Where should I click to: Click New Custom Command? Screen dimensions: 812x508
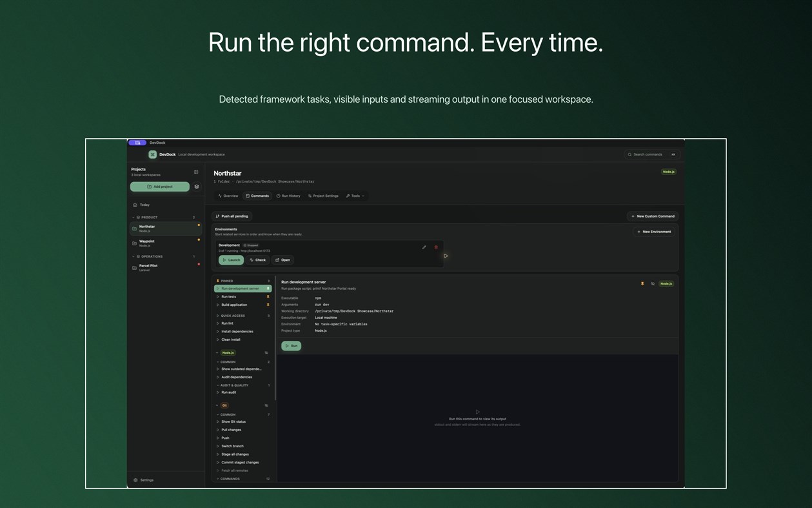tap(653, 216)
